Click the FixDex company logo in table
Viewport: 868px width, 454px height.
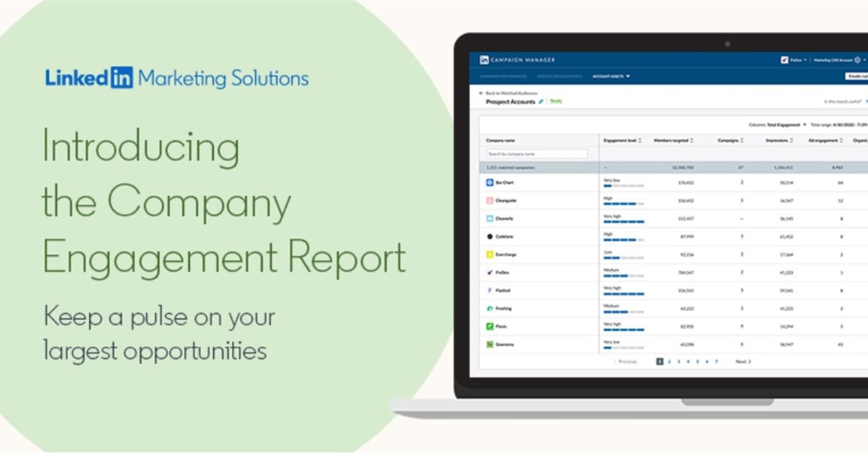coord(490,273)
